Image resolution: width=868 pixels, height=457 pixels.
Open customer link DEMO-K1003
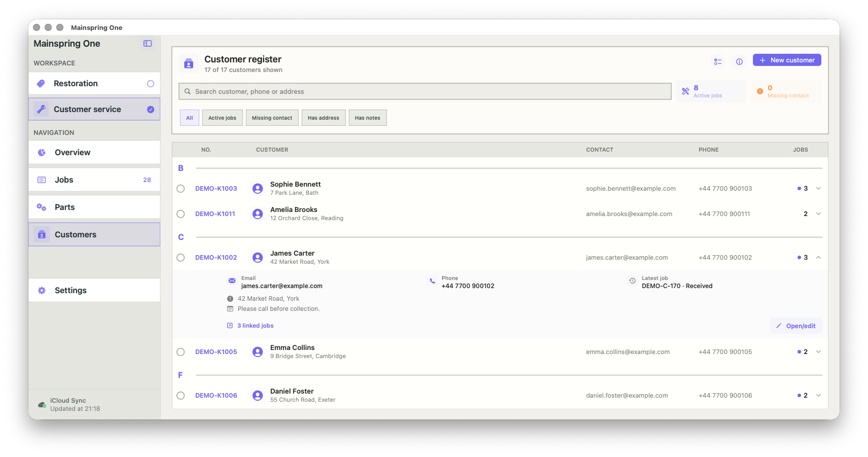click(216, 189)
